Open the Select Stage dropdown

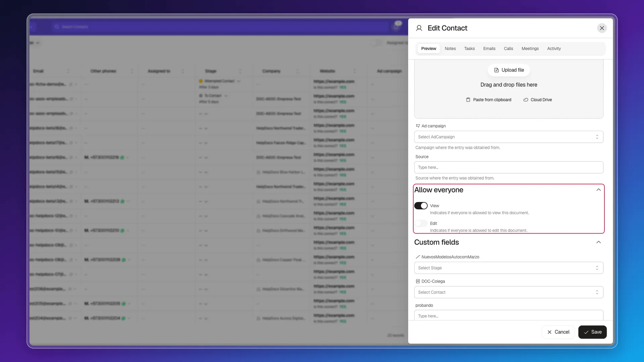point(508,268)
